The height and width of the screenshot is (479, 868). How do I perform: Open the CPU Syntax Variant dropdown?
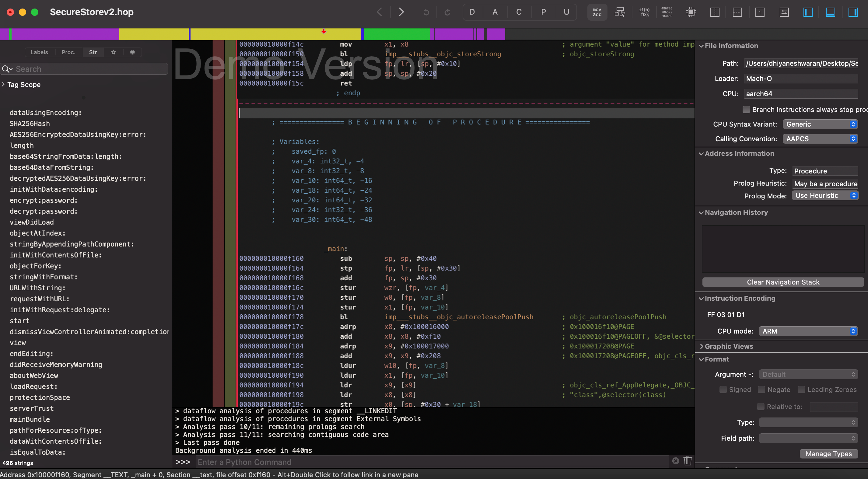tap(820, 124)
